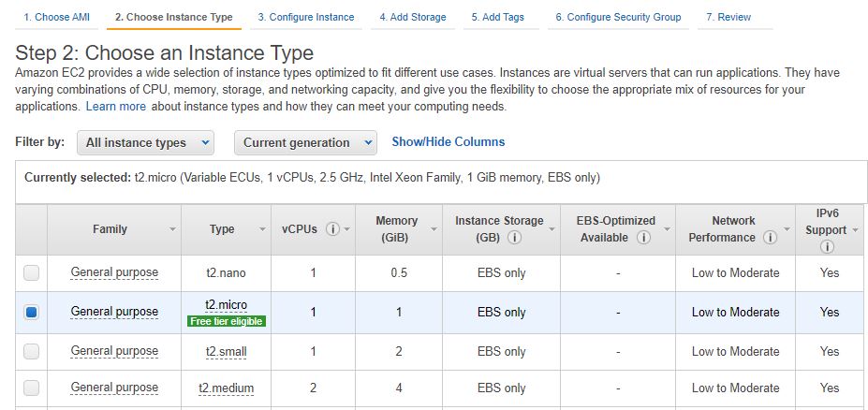This screenshot has width=868, height=410.
Task: Go to the Configure Instance step tab
Action: pyautogui.click(x=305, y=17)
